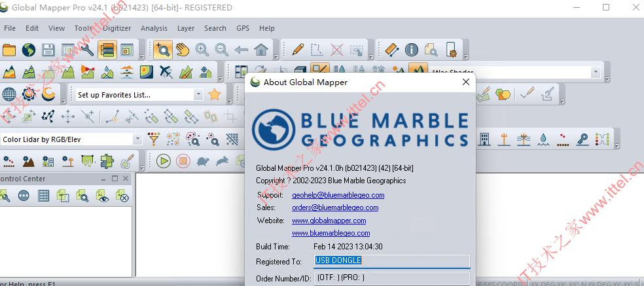This screenshot has width=644, height=286.
Task: Open the Search menu
Action: pyautogui.click(x=215, y=28)
